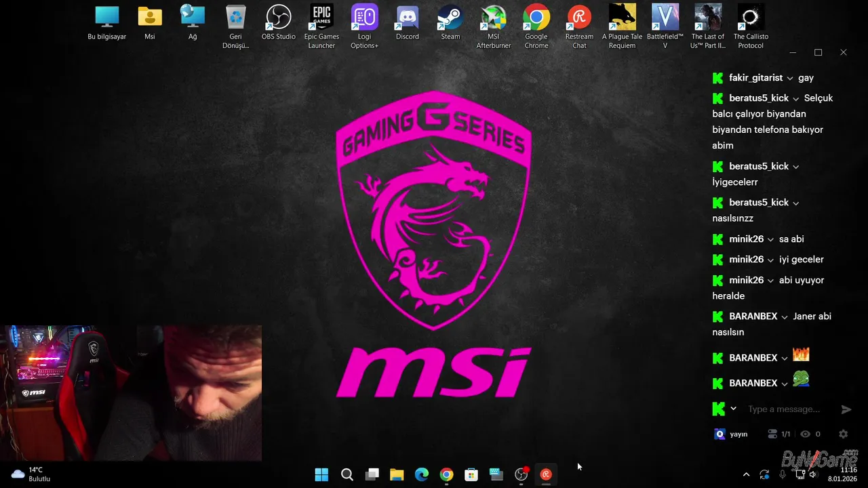Launch OBS Studio from the desktop
The width and height of the screenshot is (868, 488).
click(x=279, y=23)
